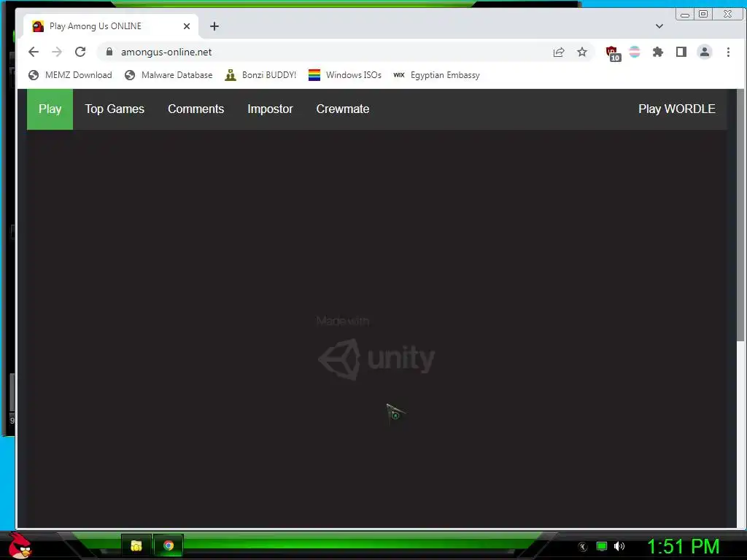Open the Crewmate menu item
Screen dimensions: 747x560
(343, 109)
